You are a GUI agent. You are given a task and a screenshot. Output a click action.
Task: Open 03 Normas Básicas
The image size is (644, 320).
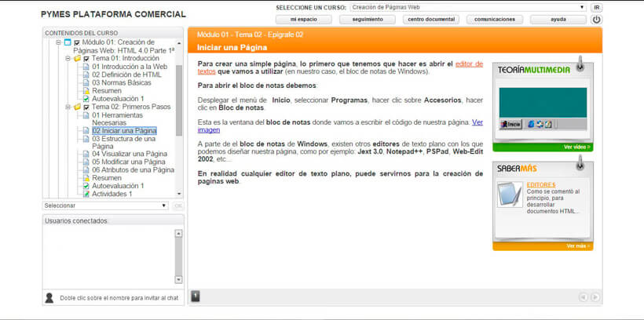click(x=121, y=83)
